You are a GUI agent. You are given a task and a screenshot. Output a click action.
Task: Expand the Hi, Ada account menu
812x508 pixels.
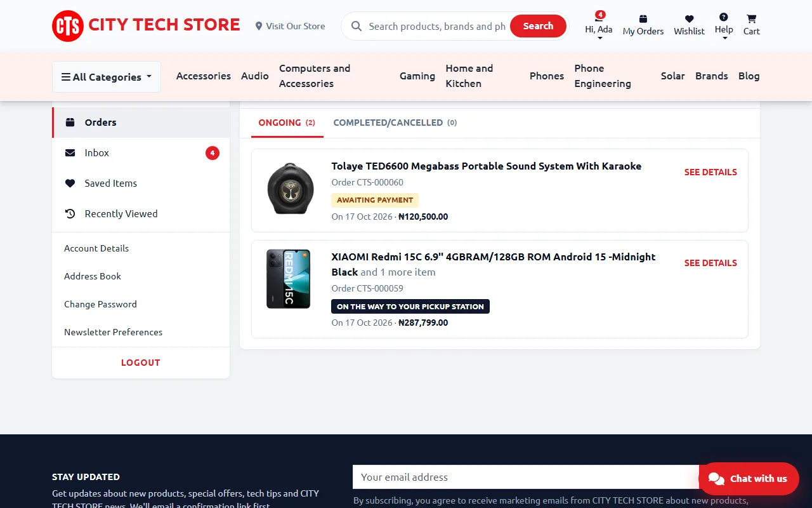[599, 26]
